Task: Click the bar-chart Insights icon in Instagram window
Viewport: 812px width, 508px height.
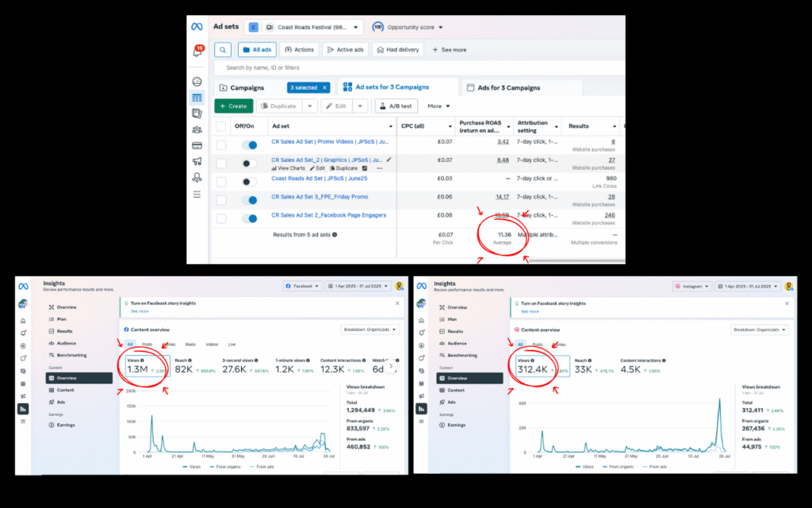Action: pyautogui.click(x=421, y=409)
